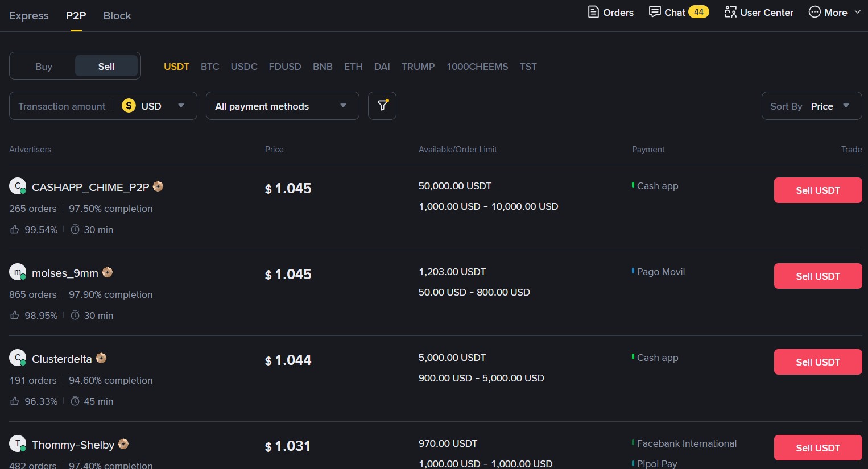Click thumbs-up icon beside 99.54%
The width and height of the screenshot is (868, 469).
15,229
